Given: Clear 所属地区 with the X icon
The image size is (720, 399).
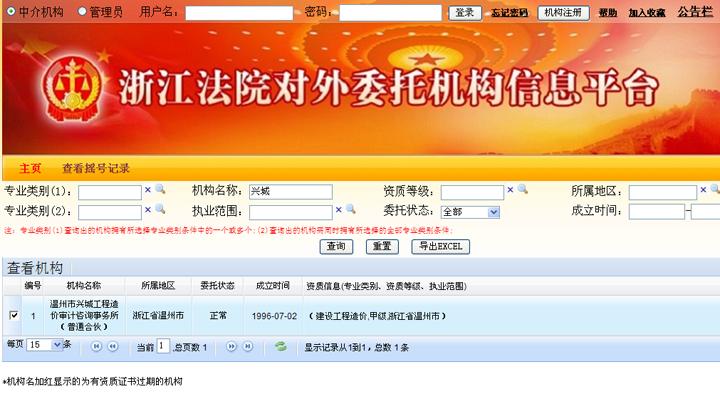Looking at the screenshot, I should tap(703, 190).
